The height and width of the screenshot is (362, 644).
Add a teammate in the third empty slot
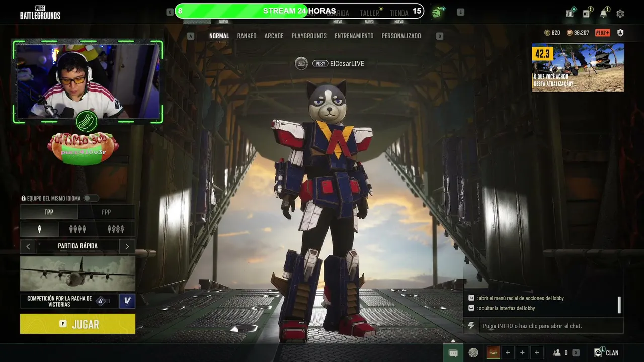tap(537, 353)
